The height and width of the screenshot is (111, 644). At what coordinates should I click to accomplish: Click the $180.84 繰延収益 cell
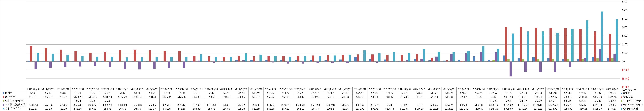[x=33, y=97]
